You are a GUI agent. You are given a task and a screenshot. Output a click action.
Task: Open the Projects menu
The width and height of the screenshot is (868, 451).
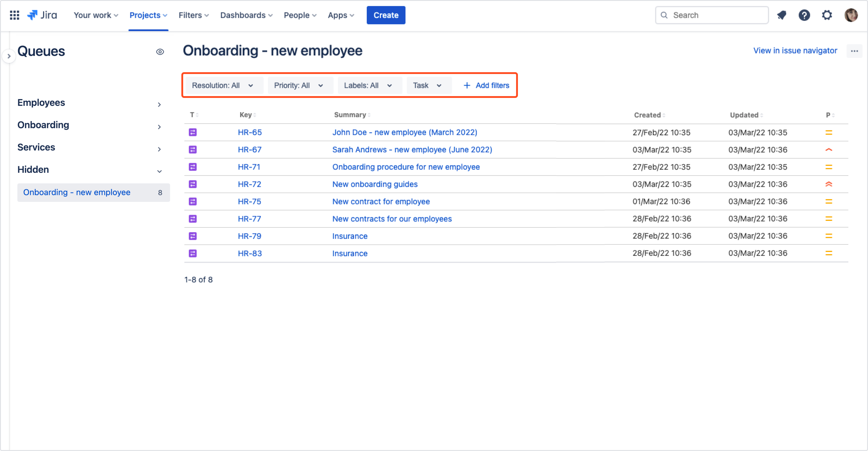(x=148, y=15)
